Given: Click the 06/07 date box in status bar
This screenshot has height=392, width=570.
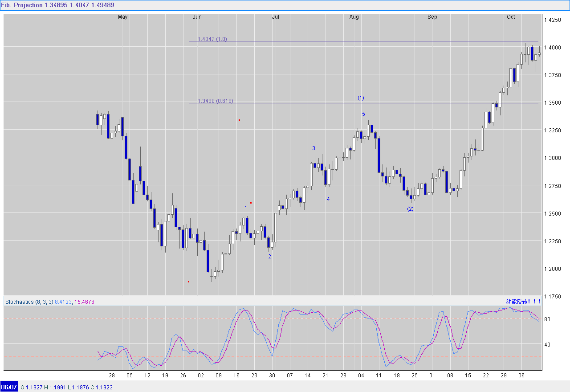Looking at the screenshot, I should 9,387.
